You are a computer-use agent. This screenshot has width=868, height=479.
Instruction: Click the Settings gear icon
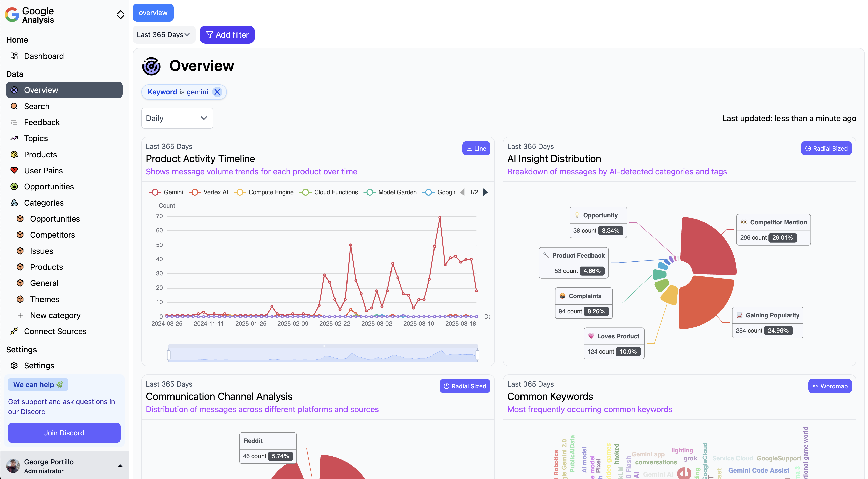[x=14, y=365]
